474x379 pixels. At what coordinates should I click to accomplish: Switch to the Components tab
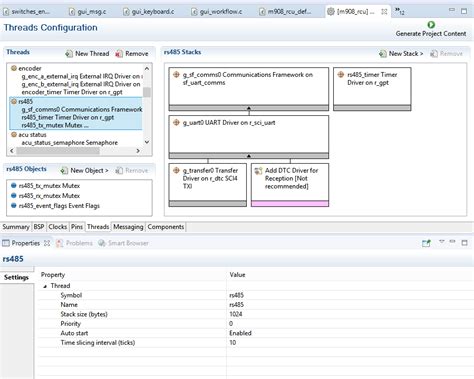pyautogui.click(x=166, y=227)
